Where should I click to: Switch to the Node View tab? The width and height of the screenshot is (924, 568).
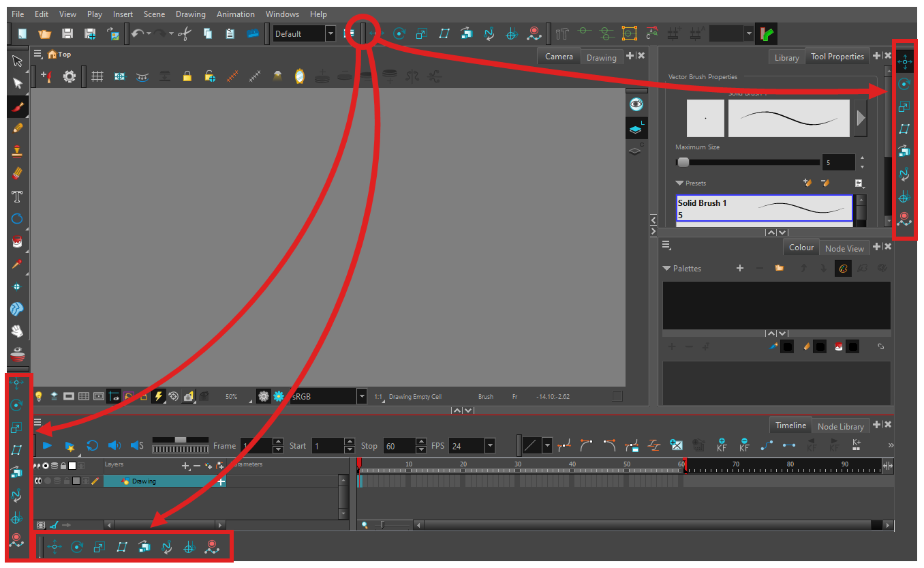click(x=844, y=248)
